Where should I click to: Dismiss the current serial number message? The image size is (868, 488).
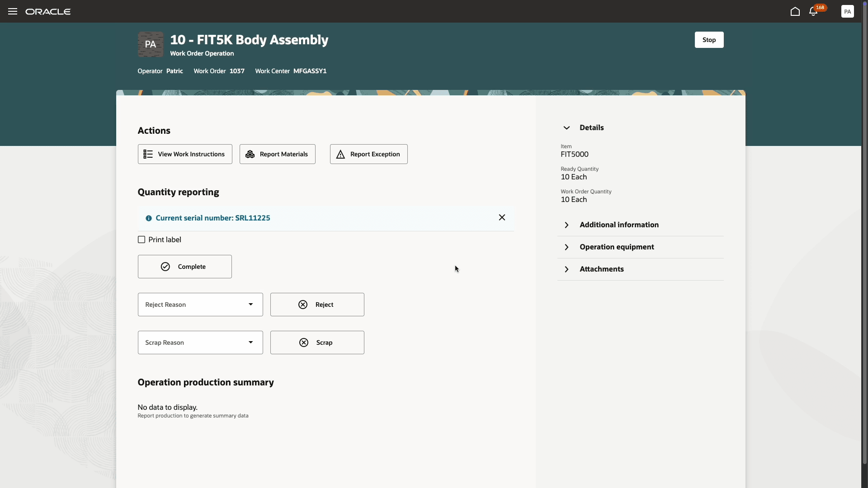pos(502,217)
